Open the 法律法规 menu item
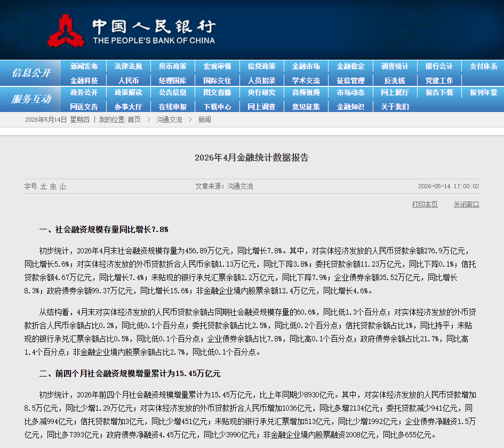504x448 pixels. (x=128, y=66)
